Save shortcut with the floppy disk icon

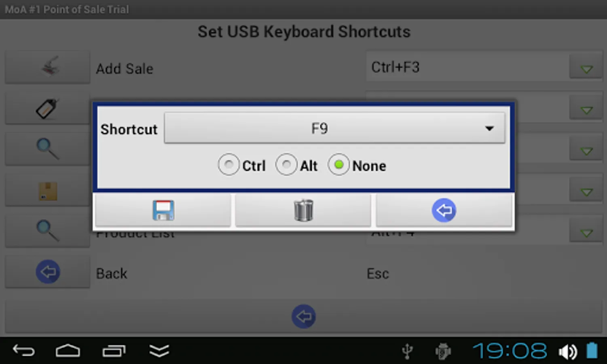tap(163, 210)
